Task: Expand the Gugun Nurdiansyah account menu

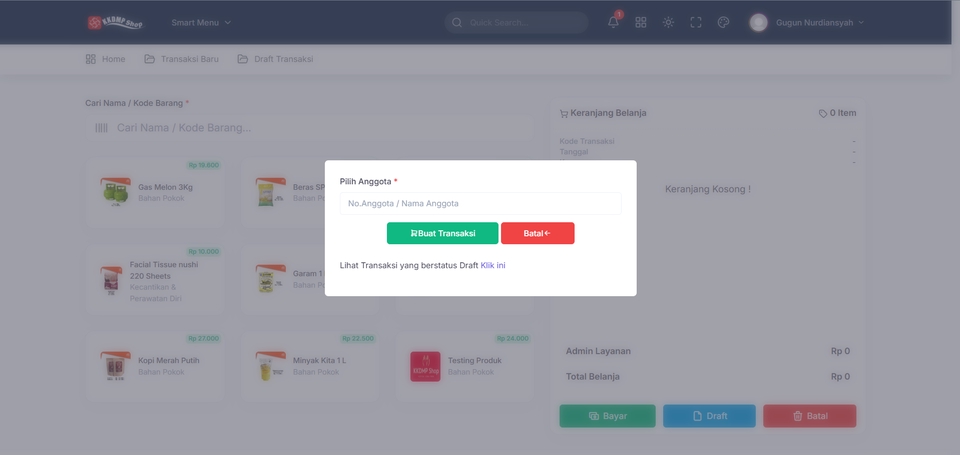Action: (x=819, y=23)
